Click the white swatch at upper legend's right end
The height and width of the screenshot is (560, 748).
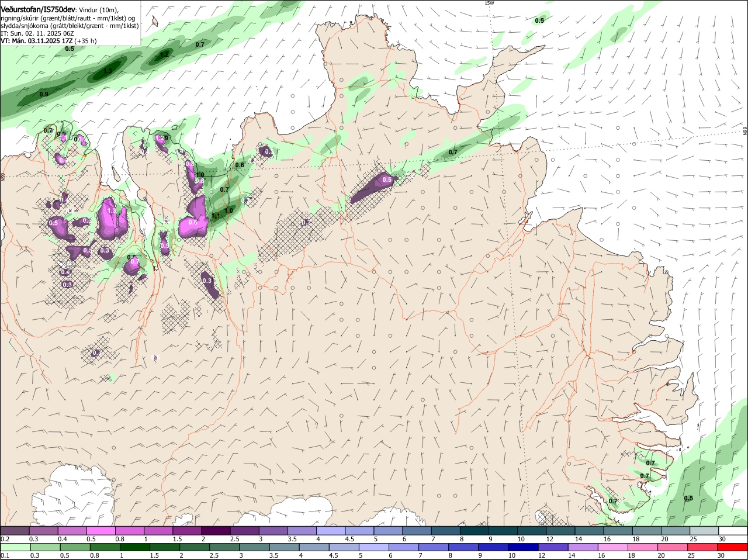[733, 531]
